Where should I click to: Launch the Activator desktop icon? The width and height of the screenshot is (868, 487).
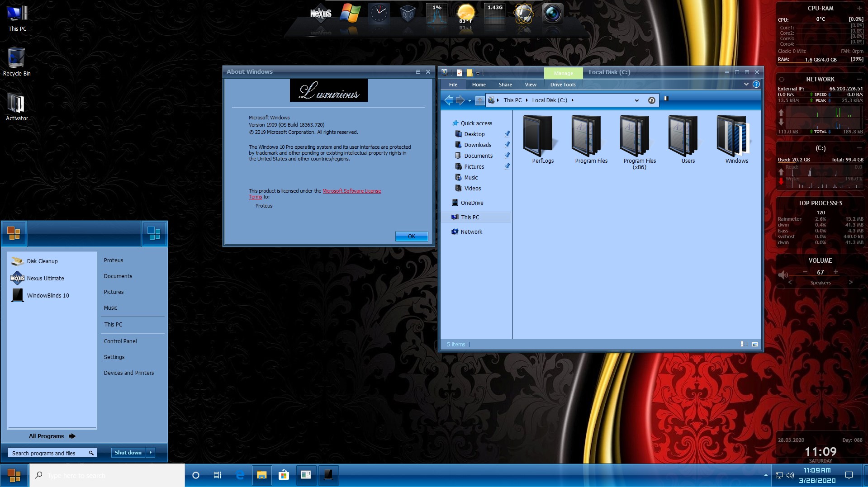click(17, 107)
